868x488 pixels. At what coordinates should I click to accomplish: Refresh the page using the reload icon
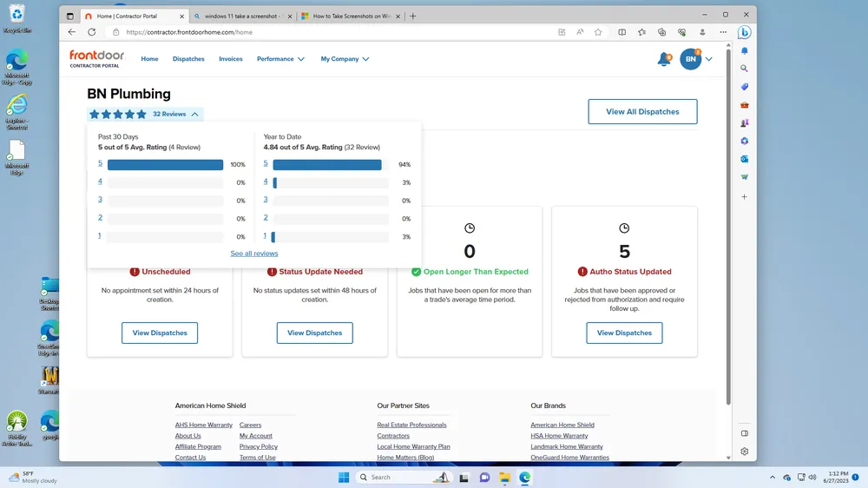(94, 32)
